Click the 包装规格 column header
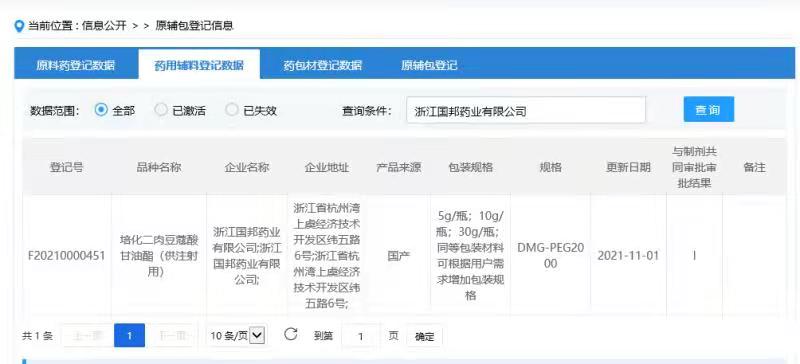This screenshot has height=364, width=800. point(470,167)
